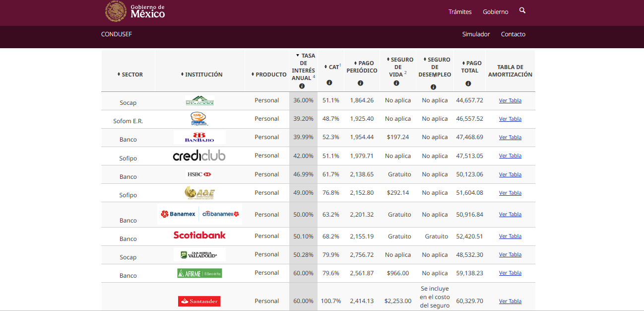Screen dimensions: 644x311
Task: Click info icon under Seguro de Desempleo
Action: tap(433, 87)
